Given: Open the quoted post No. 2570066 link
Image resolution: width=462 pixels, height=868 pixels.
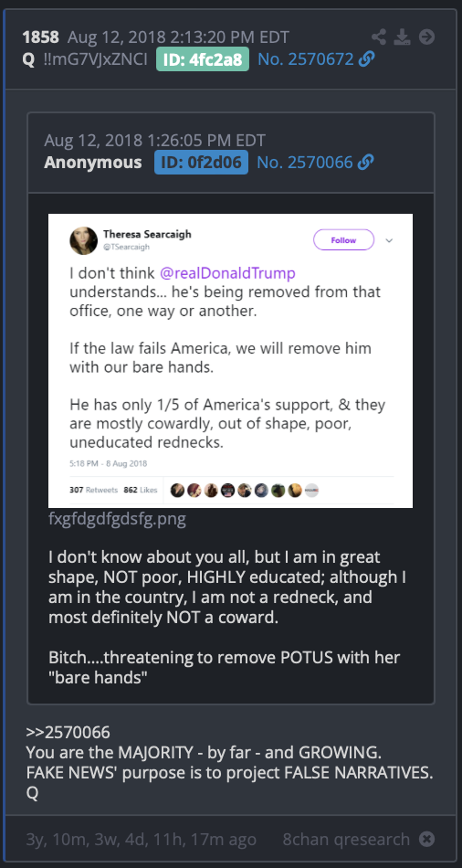Looking at the screenshot, I should tap(305, 163).
